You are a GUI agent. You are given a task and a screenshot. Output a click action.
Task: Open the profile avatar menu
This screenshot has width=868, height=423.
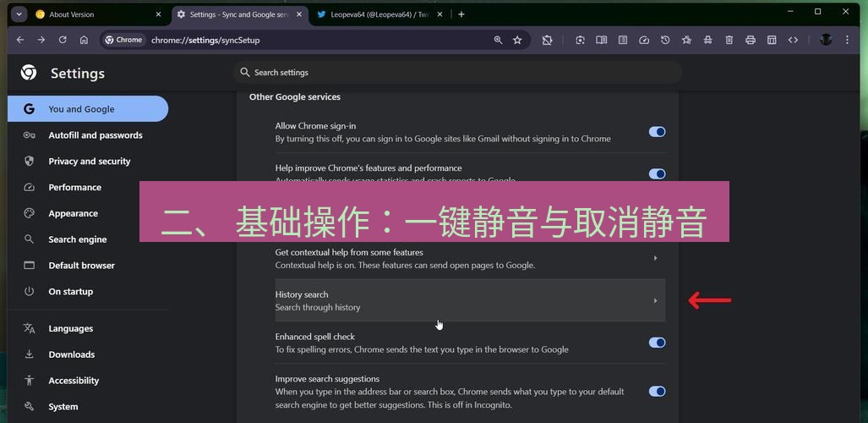pyautogui.click(x=826, y=40)
